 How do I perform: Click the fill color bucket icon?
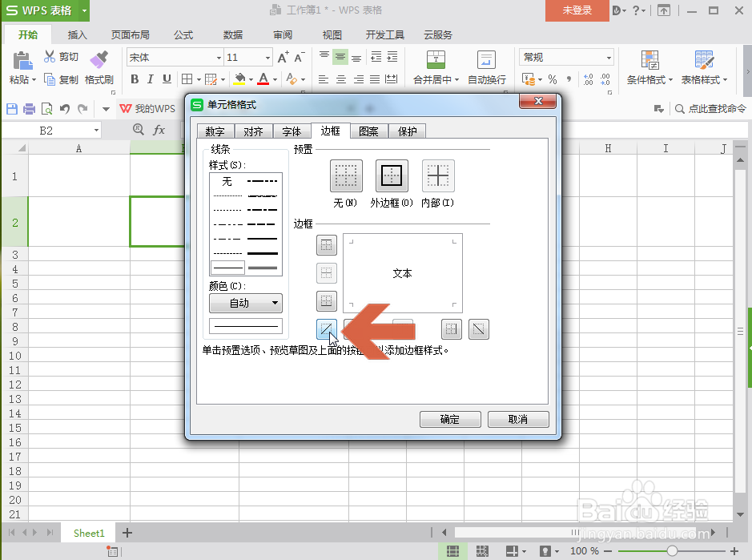[x=239, y=79]
